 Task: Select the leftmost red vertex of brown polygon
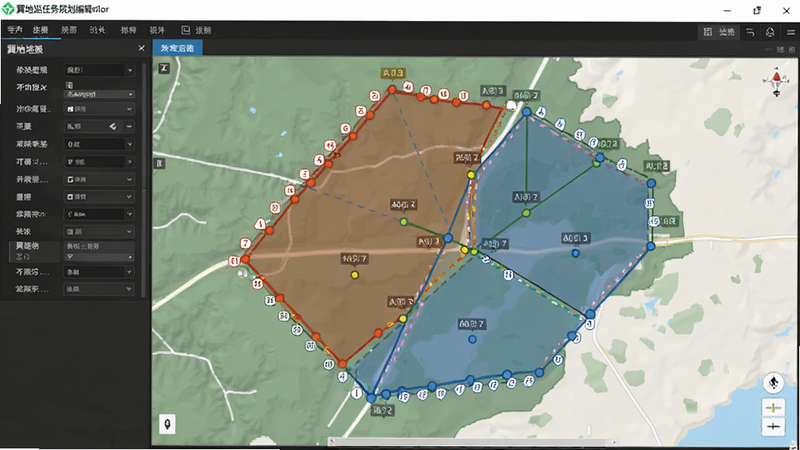[245, 259]
